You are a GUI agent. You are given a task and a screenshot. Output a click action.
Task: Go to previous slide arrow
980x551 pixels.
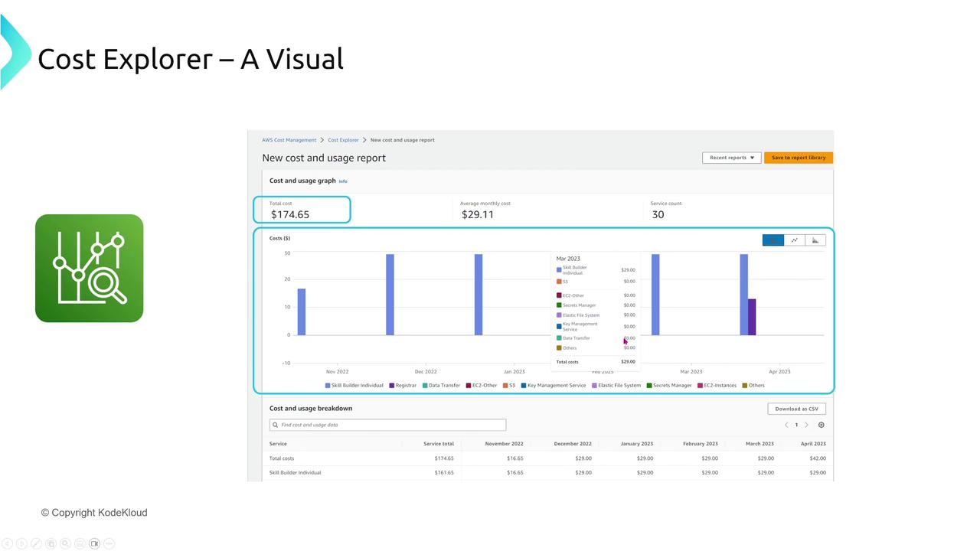click(8, 543)
